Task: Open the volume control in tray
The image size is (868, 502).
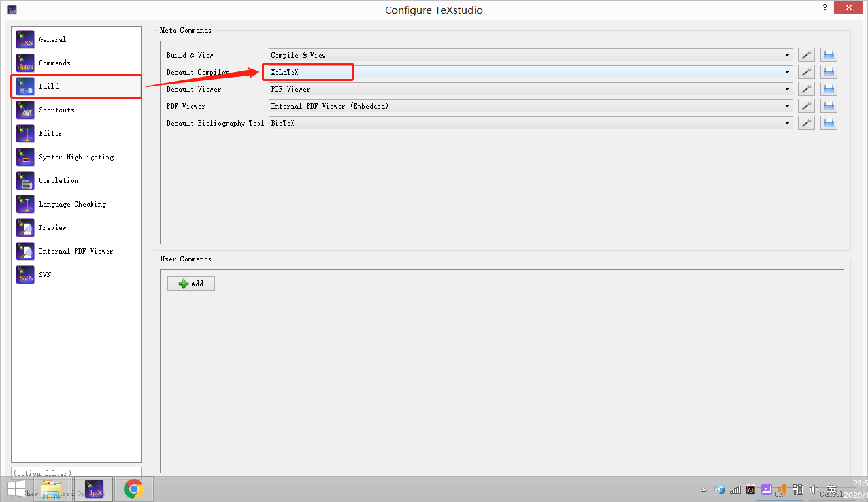Action: pos(814,490)
